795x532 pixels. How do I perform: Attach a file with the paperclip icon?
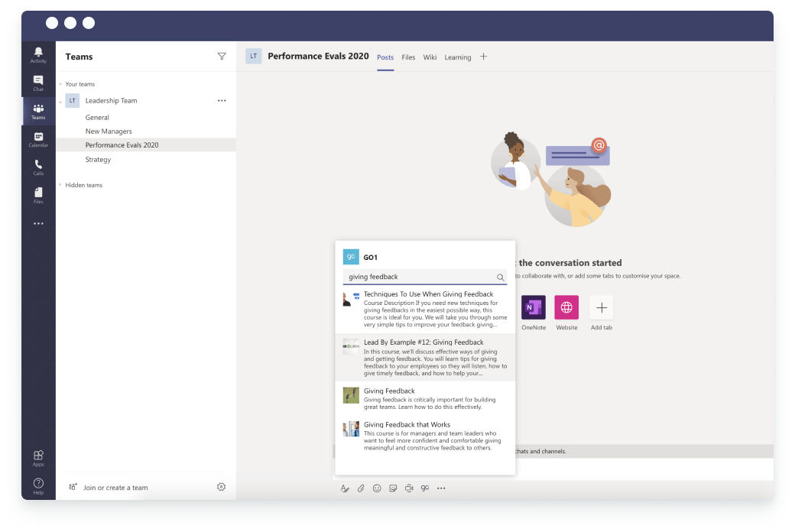tap(361, 488)
